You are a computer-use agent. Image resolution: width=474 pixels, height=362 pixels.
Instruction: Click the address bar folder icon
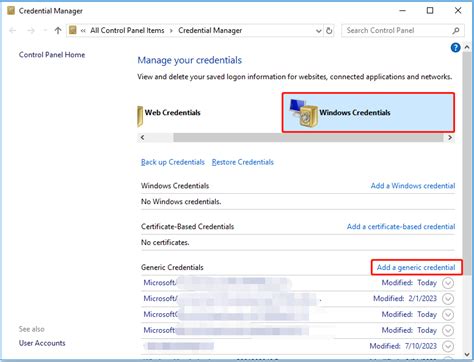tap(73, 30)
